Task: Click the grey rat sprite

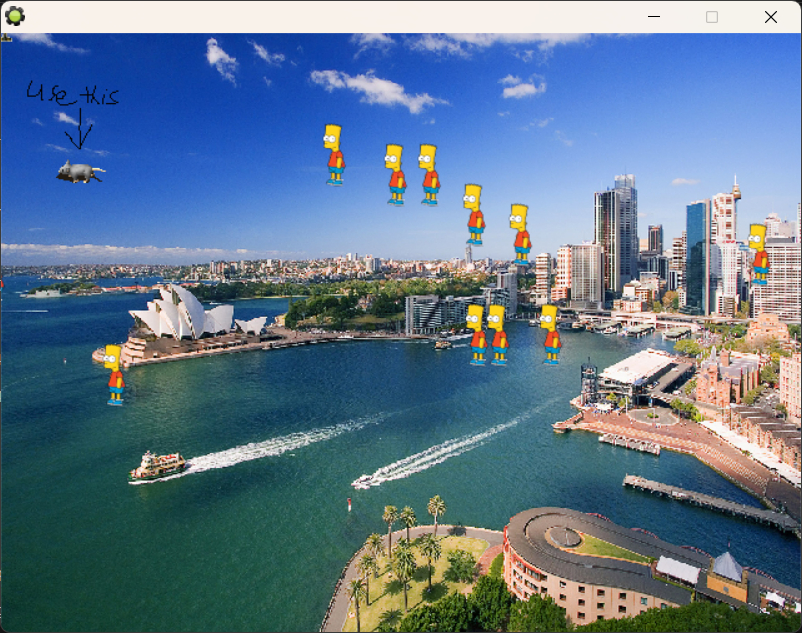Action: click(x=79, y=172)
